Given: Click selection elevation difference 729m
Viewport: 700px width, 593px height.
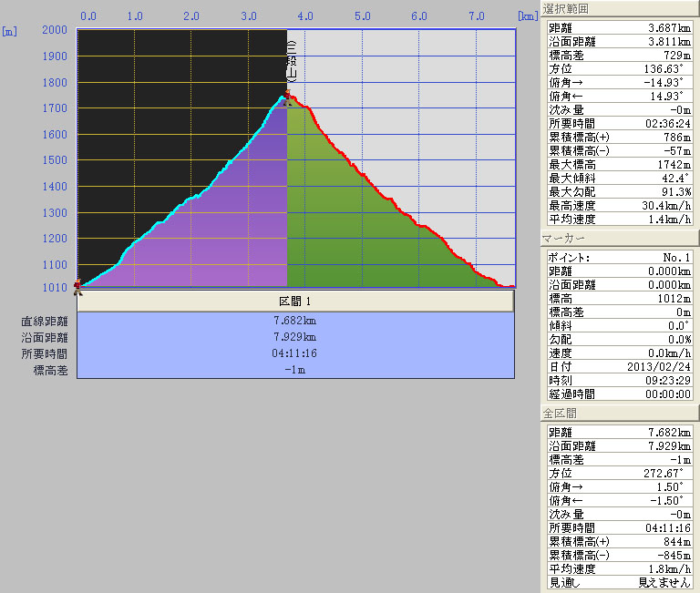Looking at the screenshot, I should point(677,56).
